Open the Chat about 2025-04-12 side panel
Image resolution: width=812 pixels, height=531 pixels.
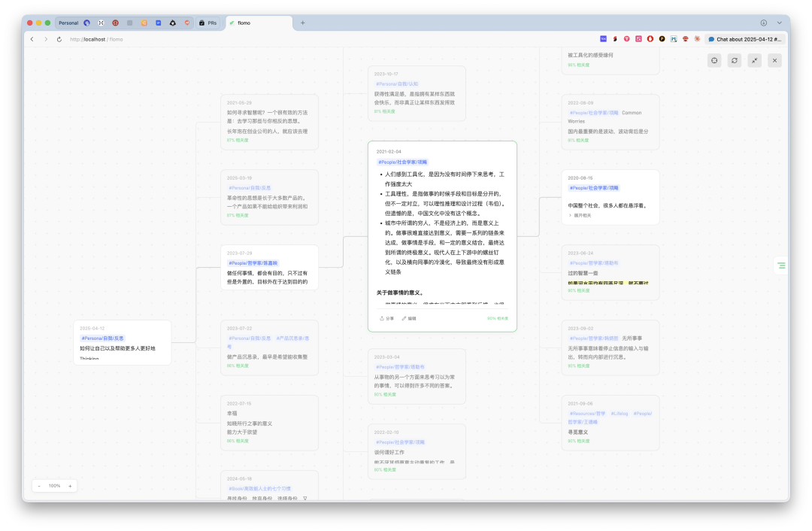pyautogui.click(x=744, y=39)
